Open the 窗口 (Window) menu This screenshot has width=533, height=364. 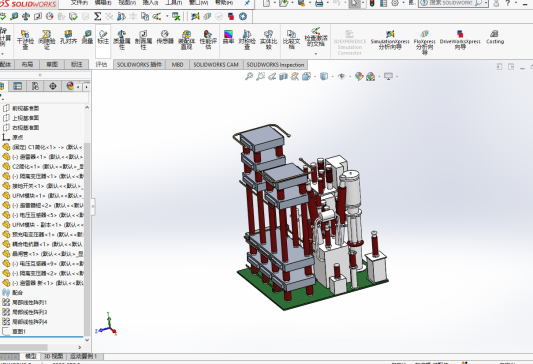(199, 3)
